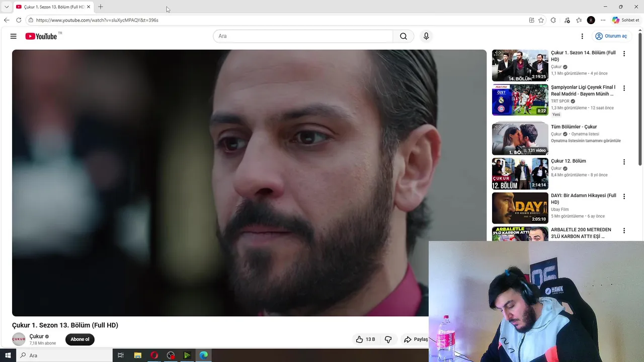644x362 pixels.
Task: Open the YouTube hamburger guide menu
Action: (14, 36)
